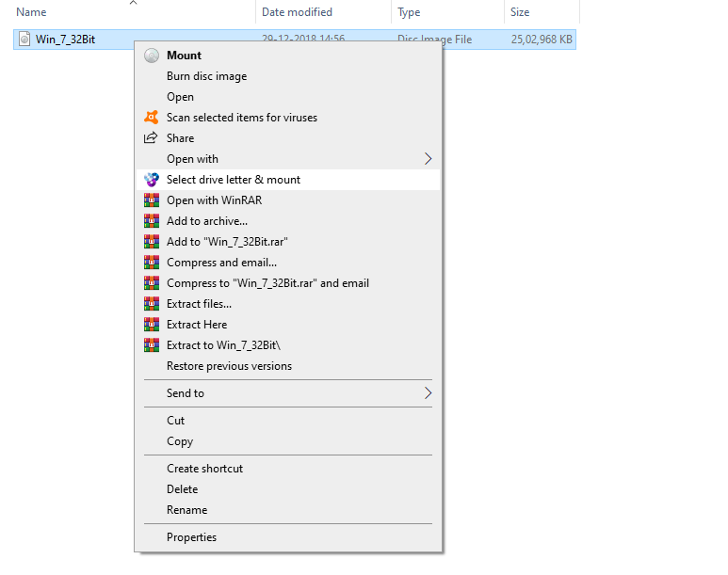Click the Win_7_32Bit disc image file icon

[24, 39]
